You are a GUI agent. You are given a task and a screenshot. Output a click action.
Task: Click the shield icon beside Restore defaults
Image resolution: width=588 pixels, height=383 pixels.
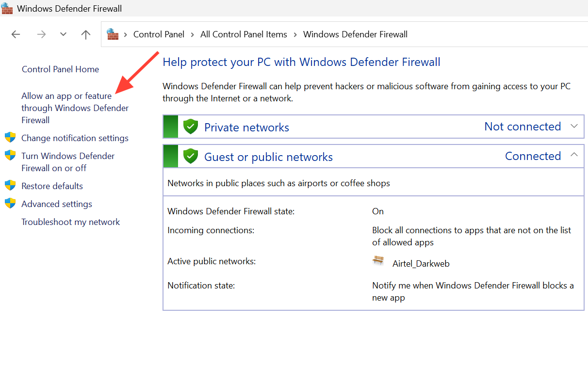tap(10, 185)
